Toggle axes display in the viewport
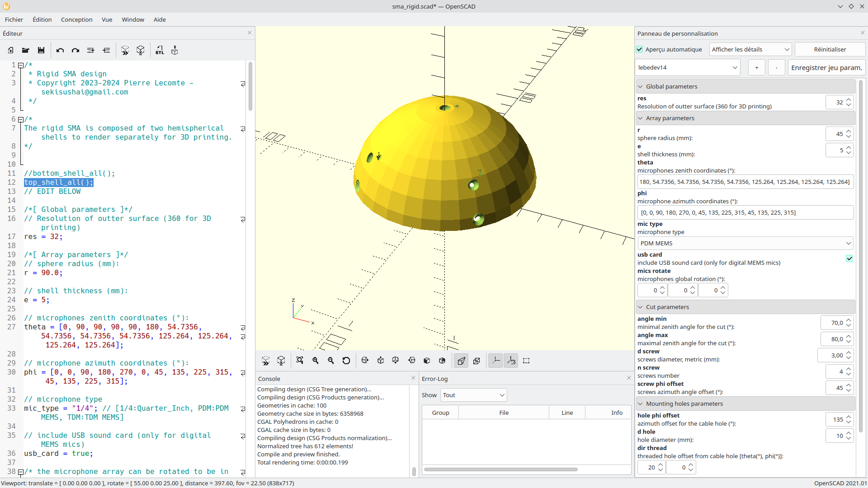 point(496,361)
